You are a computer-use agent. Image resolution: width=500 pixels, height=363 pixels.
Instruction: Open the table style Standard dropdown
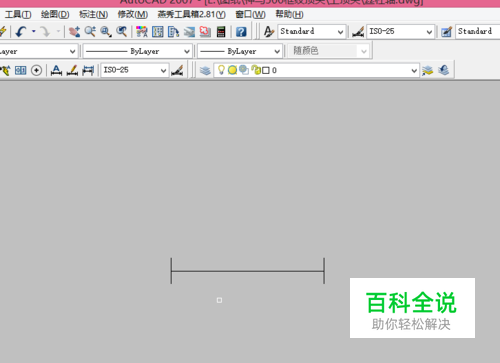(x=478, y=32)
